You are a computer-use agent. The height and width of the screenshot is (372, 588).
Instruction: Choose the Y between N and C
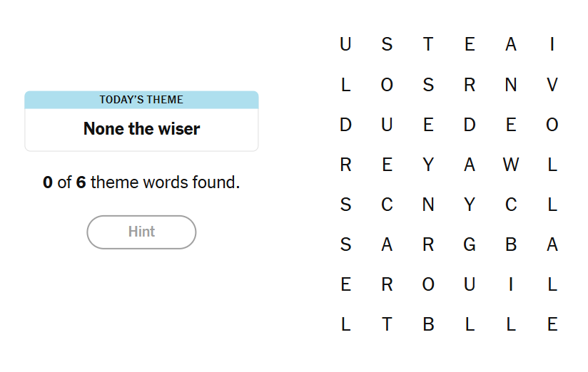[x=470, y=205]
